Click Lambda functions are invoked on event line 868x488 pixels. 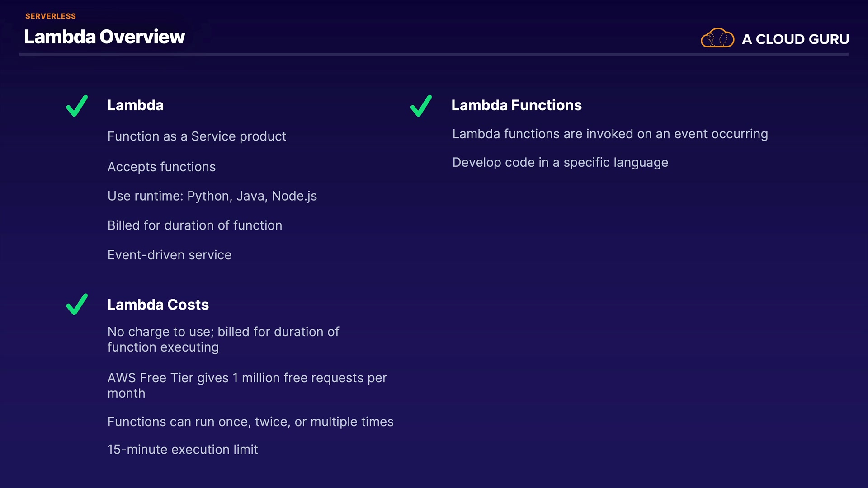pos(610,134)
